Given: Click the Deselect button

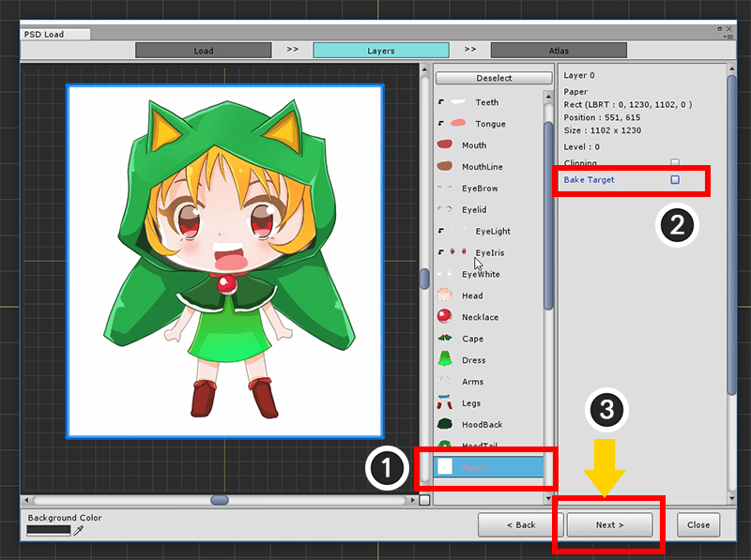Looking at the screenshot, I should click(494, 78).
